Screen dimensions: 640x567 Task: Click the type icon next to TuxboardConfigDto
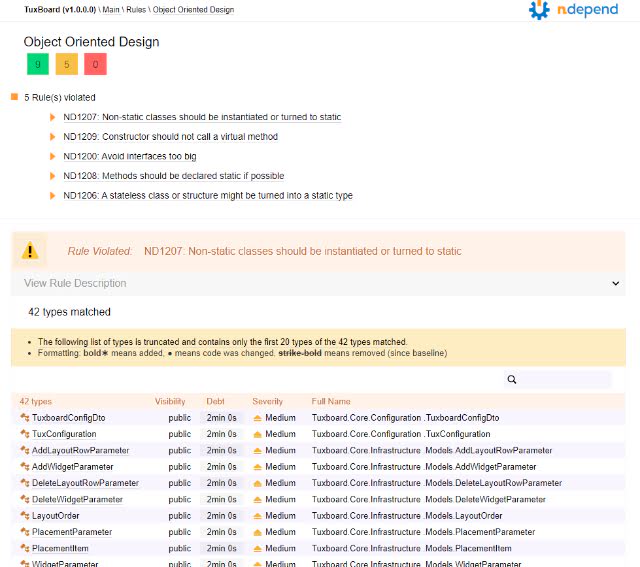click(25, 418)
